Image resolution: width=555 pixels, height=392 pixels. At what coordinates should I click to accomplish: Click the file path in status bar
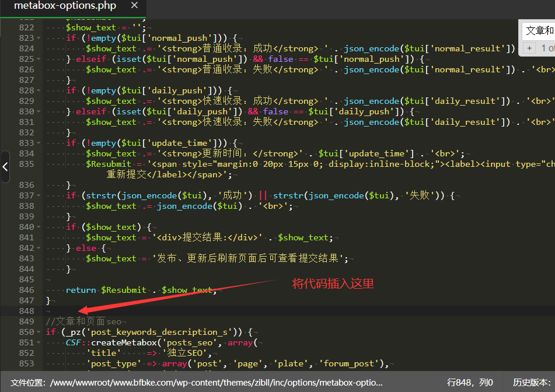click(216, 383)
